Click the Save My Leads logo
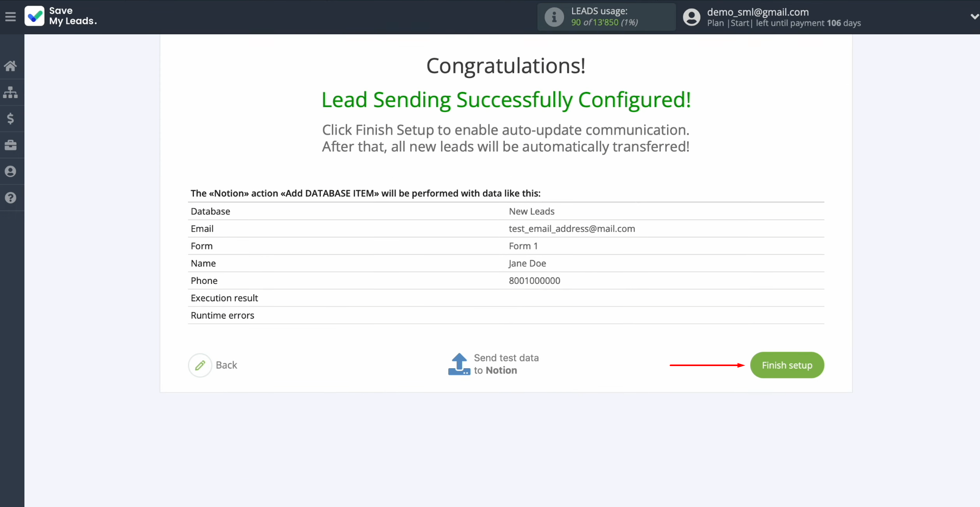 61,16
